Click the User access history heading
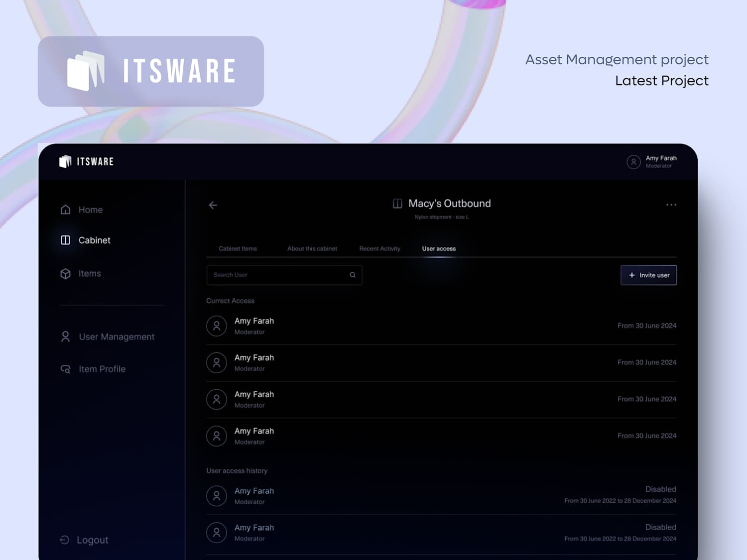This screenshot has width=747, height=560. tap(237, 470)
